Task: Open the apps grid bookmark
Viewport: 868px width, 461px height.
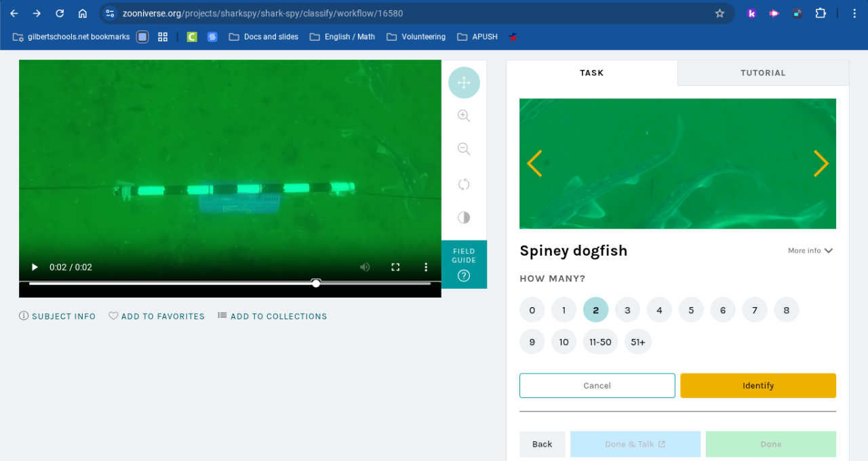Action: [163, 37]
